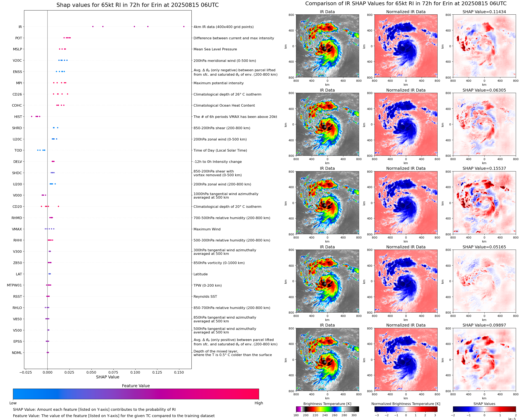
Task: Click the Mean Sea Level Pressure description
Action: coord(215,49)
